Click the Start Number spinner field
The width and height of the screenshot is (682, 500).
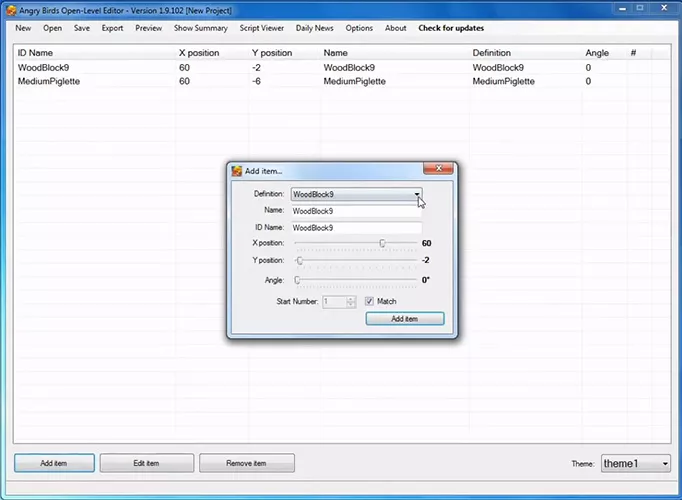tap(339, 301)
